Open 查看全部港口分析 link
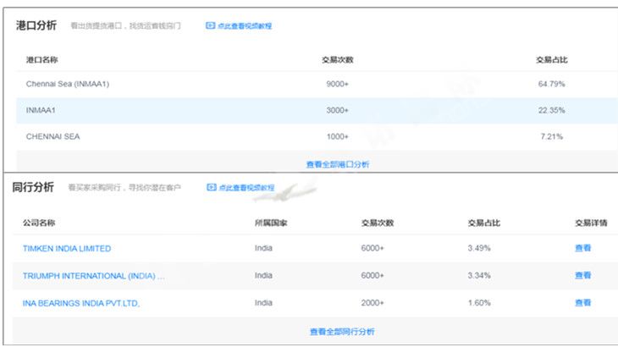Screen dimensions: 618x364 click(x=338, y=164)
